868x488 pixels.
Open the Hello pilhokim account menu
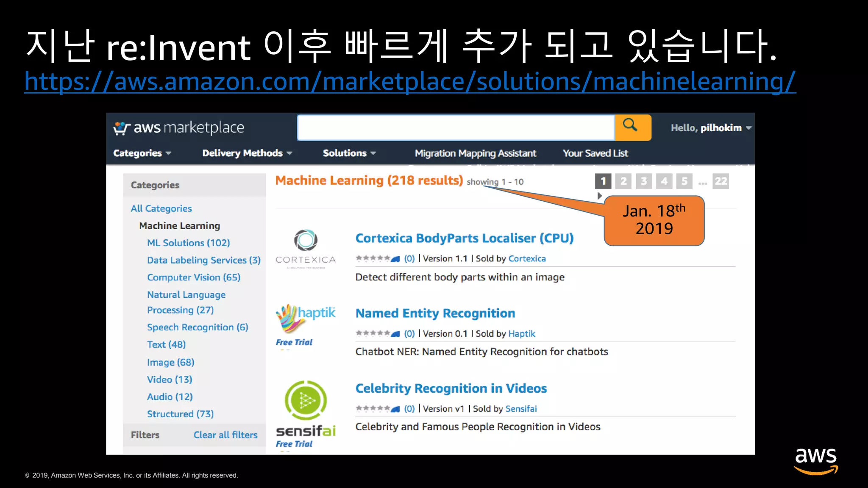pos(711,128)
